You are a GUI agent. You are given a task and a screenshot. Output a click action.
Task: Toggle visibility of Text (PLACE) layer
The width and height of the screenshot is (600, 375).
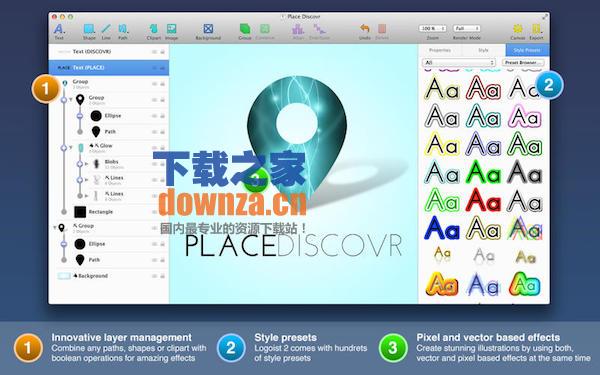click(155, 68)
